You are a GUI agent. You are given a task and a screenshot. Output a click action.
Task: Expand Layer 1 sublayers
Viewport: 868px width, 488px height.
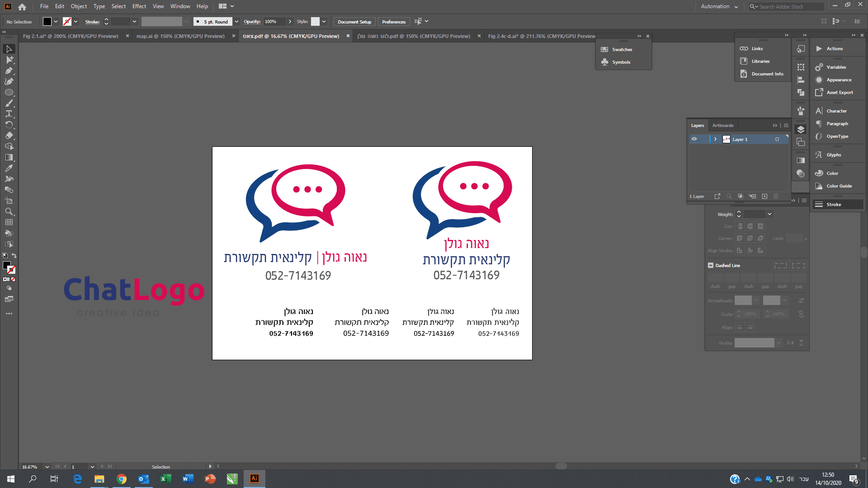[715, 139]
